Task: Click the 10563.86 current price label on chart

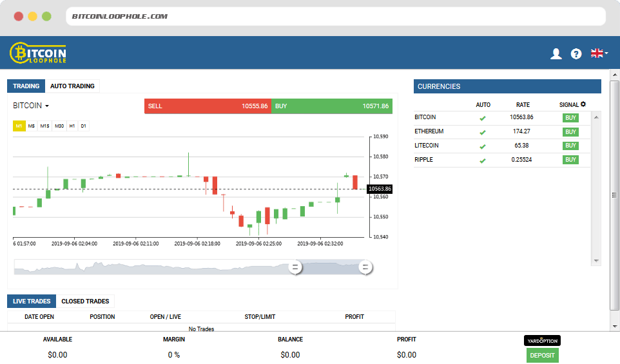Action: click(380, 189)
